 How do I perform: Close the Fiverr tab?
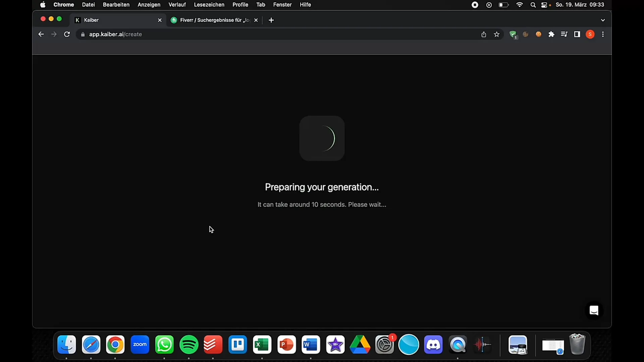point(256,20)
